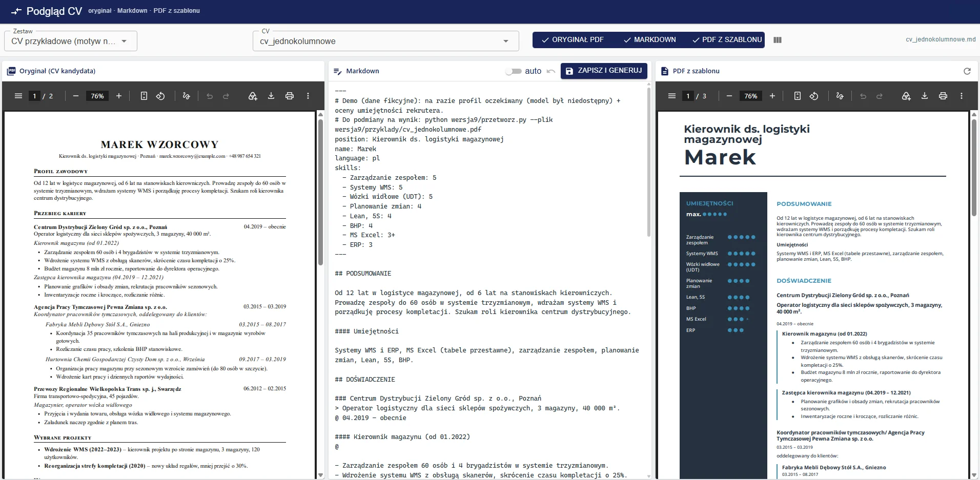Click page number field in Oryginał viewer
980x480 pixels.
(x=34, y=96)
